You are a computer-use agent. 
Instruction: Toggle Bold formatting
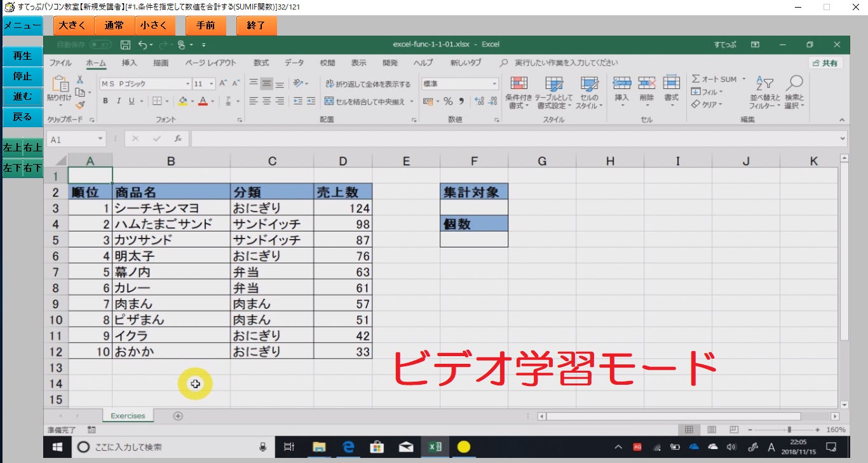(105, 101)
